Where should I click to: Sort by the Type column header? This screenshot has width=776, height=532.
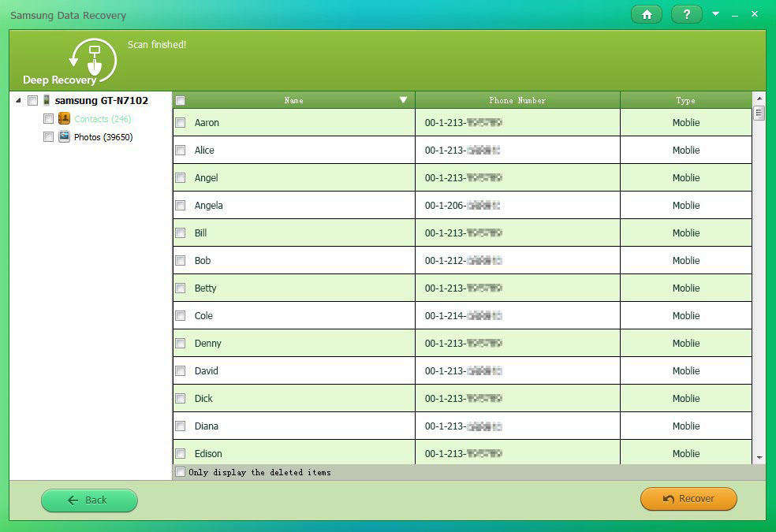(686, 100)
